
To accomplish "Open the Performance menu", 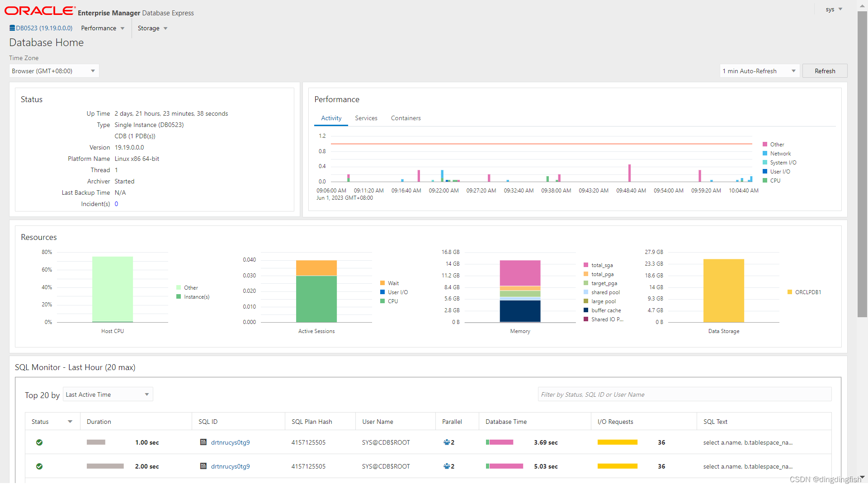I will coord(103,28).
